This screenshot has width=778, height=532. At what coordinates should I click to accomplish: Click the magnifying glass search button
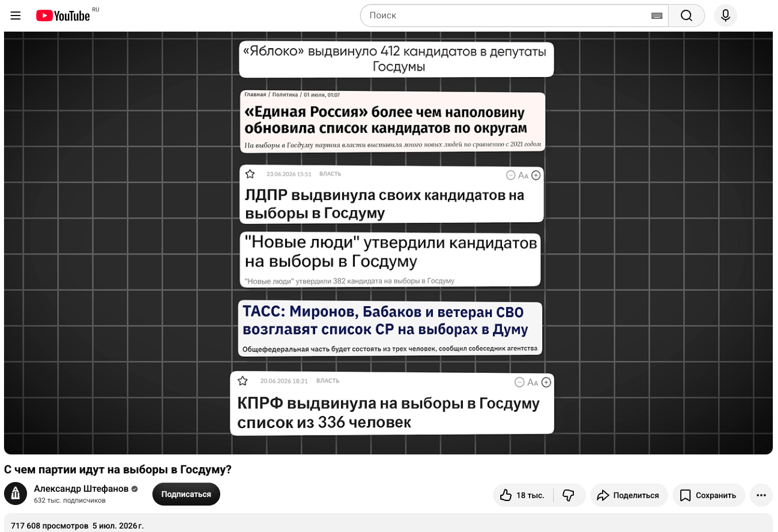[x=687, y=16]
